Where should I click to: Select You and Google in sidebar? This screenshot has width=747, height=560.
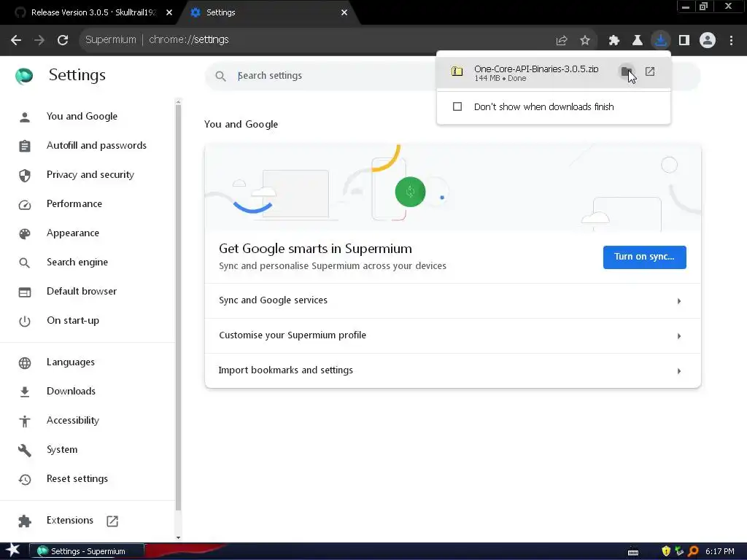point(82,117)
